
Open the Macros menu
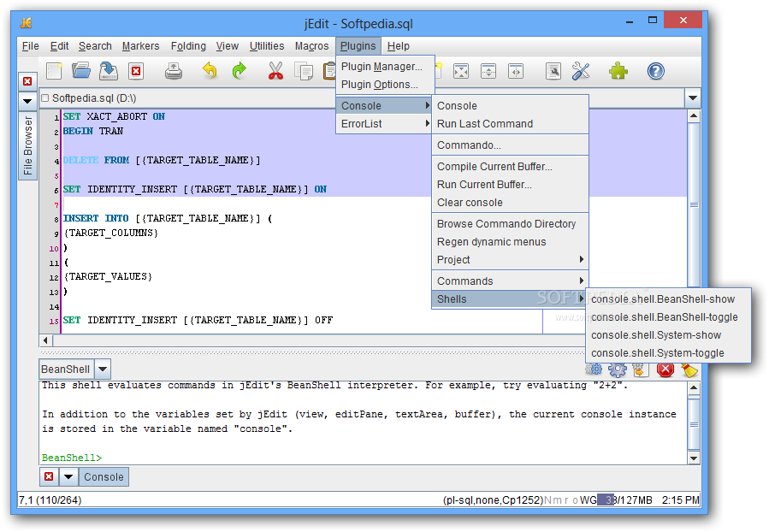312,46
